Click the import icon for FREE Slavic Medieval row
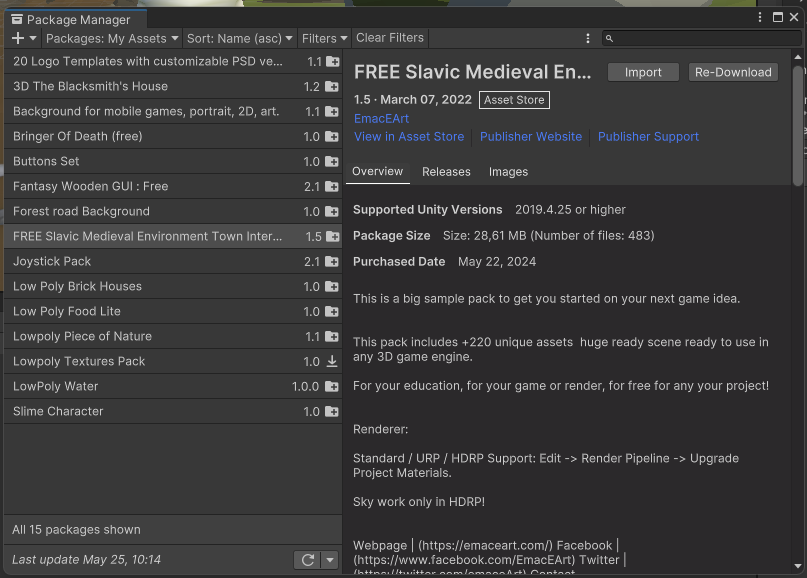 (332, 236)
